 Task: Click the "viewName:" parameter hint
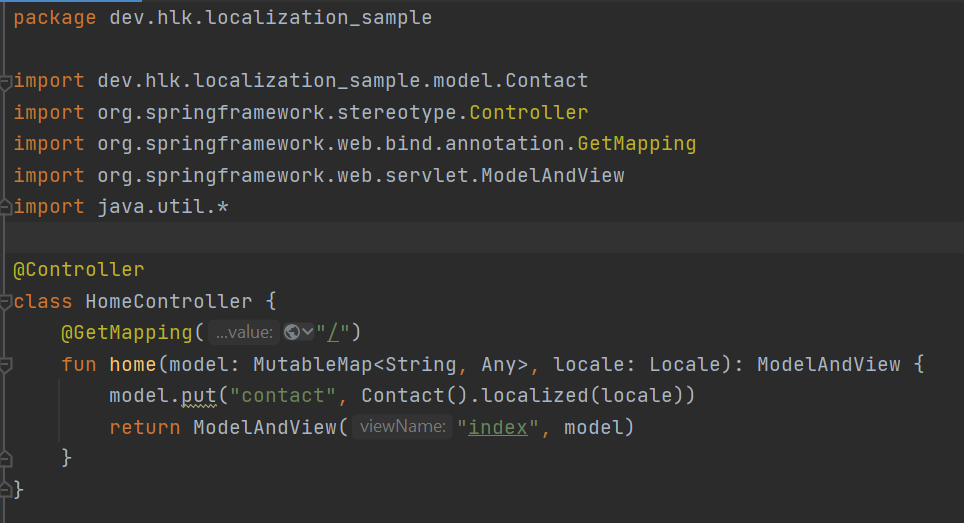point(402,428)
